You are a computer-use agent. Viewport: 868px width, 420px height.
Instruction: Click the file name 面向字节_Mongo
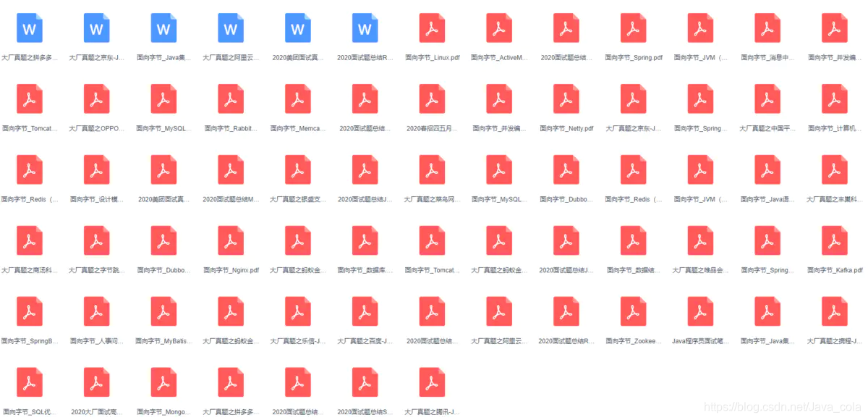pyautogui.click(x=164, y=412)
